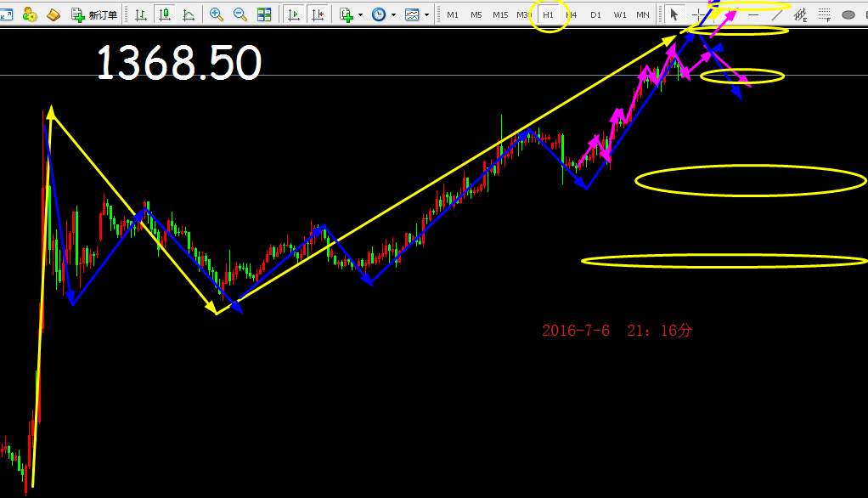Open a new order with 新订单
Image resolution: width=868 pixels, height=498 pixels.
click(x=94, y=15)
